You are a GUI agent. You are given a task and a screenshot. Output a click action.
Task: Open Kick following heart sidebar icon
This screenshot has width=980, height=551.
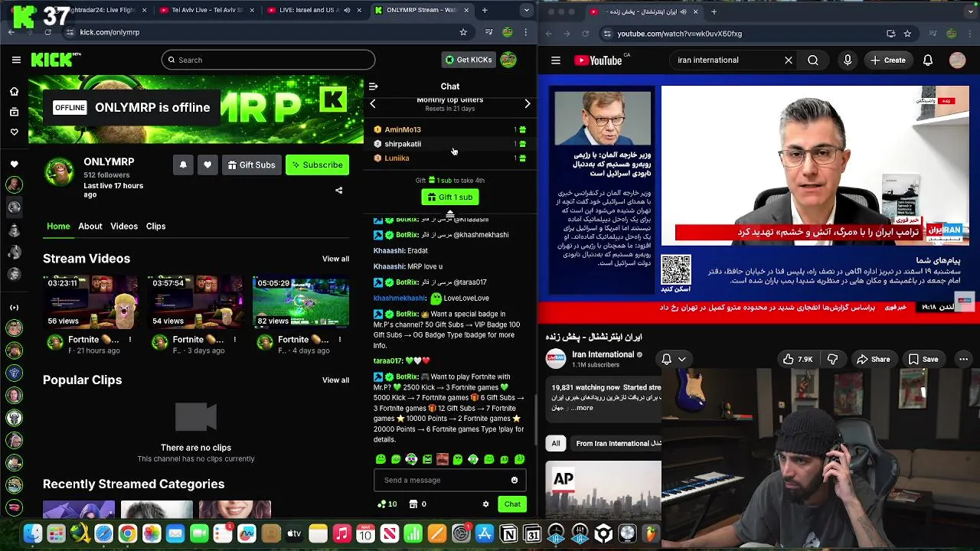tap(14, 132)
